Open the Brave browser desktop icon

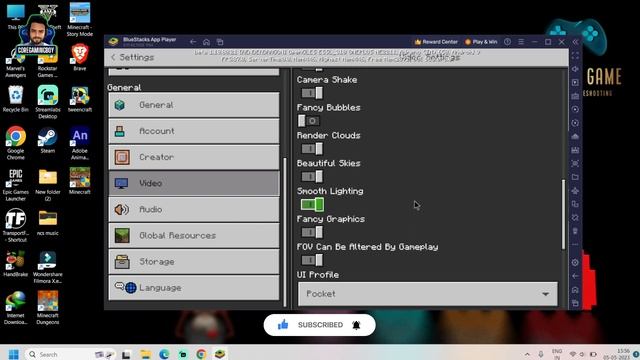(80, 58)
